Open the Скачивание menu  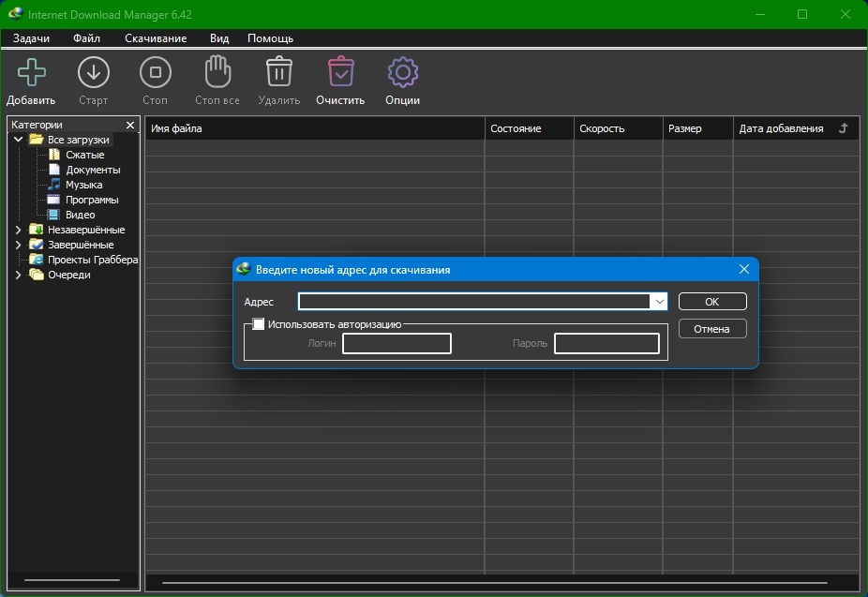156,38
